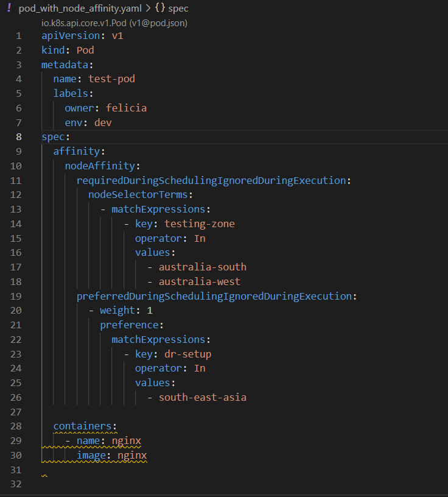Click the name key on line 29
The image size is (448, 497).
[88, 441]
